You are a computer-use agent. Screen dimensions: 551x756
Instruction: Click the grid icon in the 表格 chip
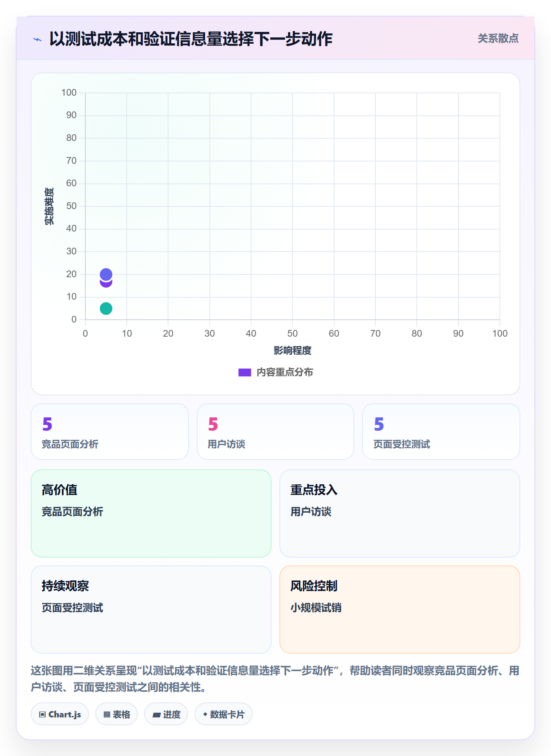pos(107,715)
